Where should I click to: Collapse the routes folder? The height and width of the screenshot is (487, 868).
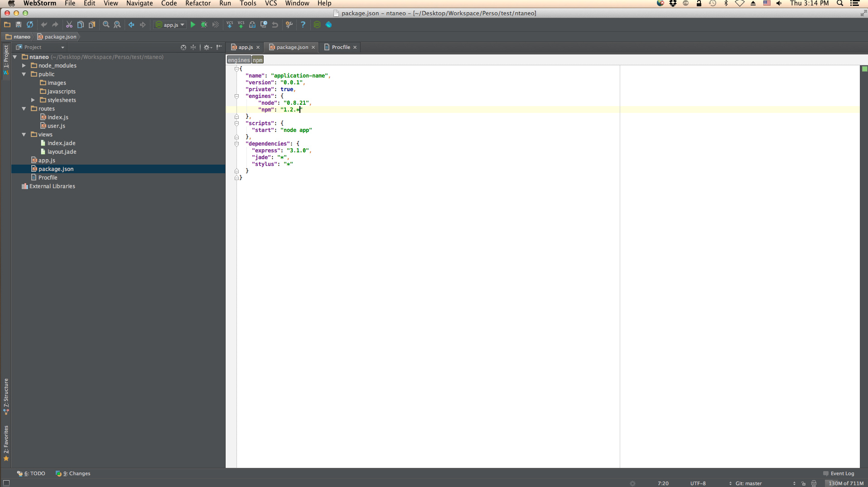coord(24,109)
